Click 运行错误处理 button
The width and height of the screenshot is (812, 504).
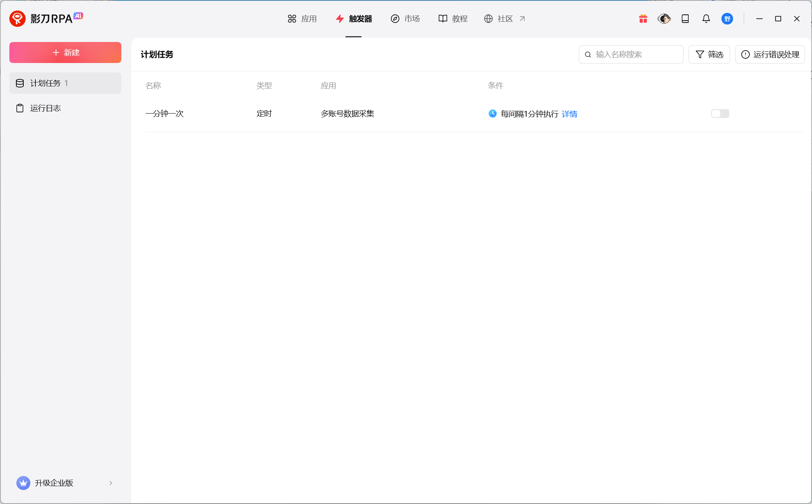coord(770,54)
